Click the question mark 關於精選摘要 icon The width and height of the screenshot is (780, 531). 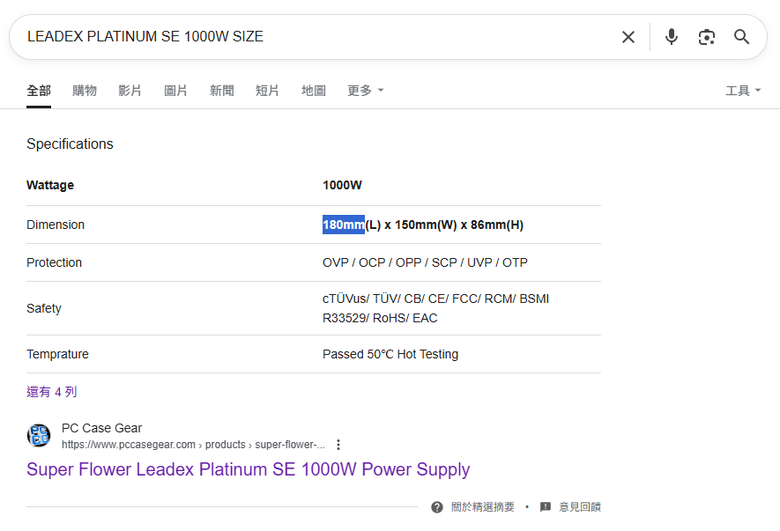pos(437,507)
